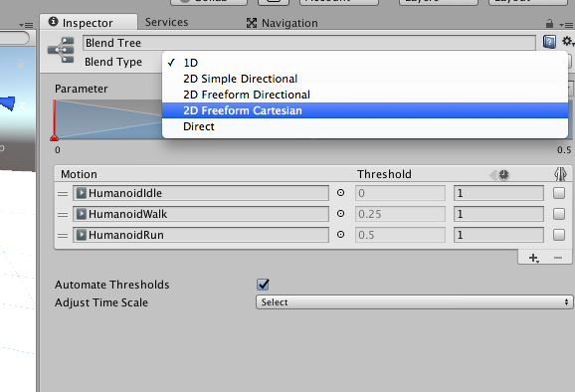Image resolution: width=575 pixels, height=392 pixels.
Task: Click the search field in left panel
Action: click(x=14, y=38)
